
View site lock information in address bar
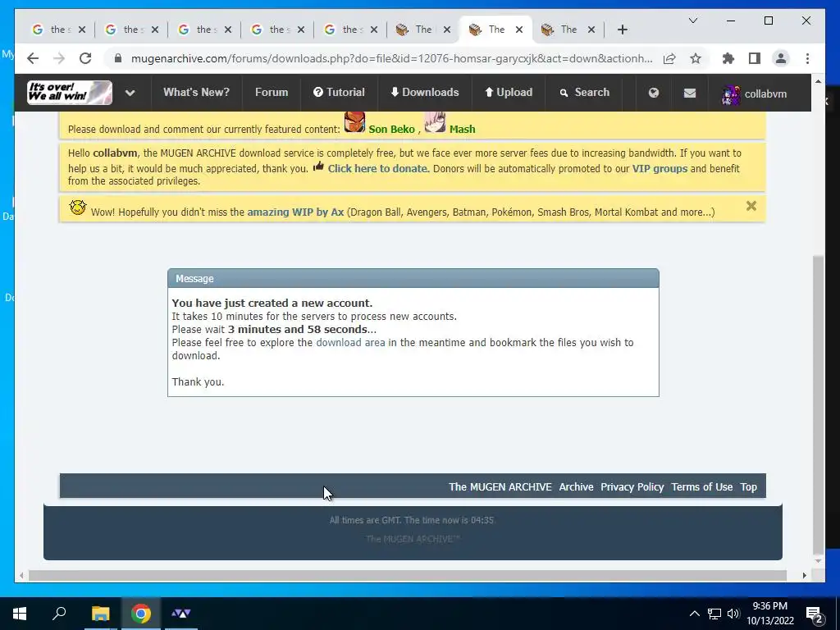click(118, 58)
